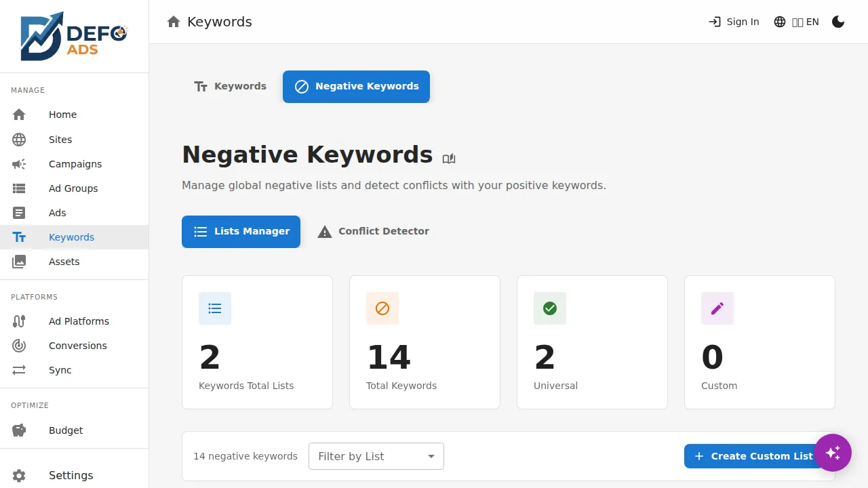The image size is (868, 488).
Task: Click the Keywords page title in header
Action: 220,22
